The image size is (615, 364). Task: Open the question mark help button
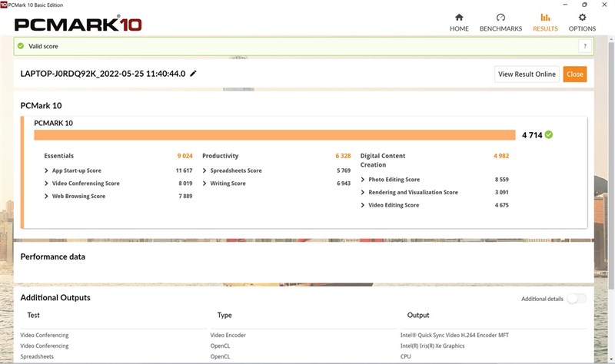click(x=585, y=46)
